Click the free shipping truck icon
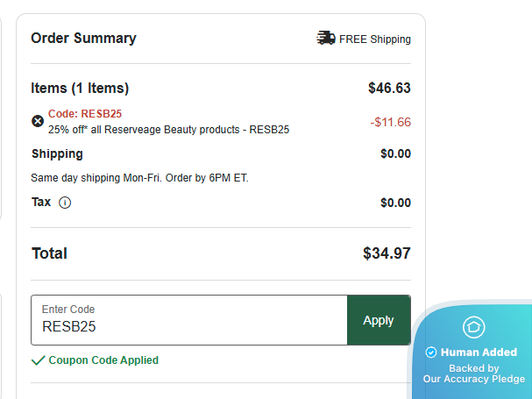The image size is (532, 399). (x=326, y=39)
